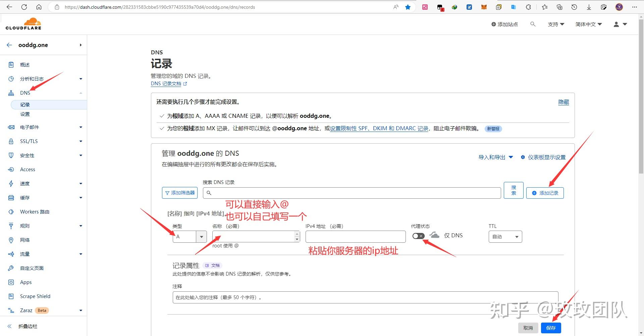This screenshot has width=644, height=336.
Task: Click the Access sidebar icon
Action: [11, 169]
